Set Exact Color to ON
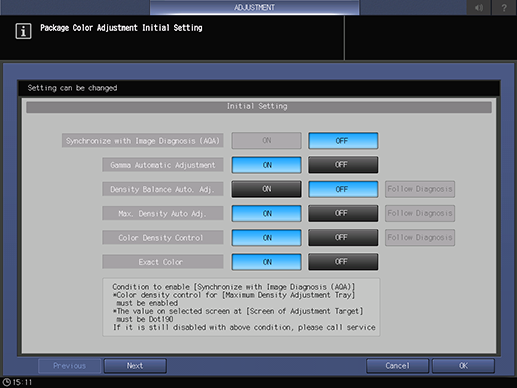Viewport: 517px width, 388px height. click(x=267, y=262)
